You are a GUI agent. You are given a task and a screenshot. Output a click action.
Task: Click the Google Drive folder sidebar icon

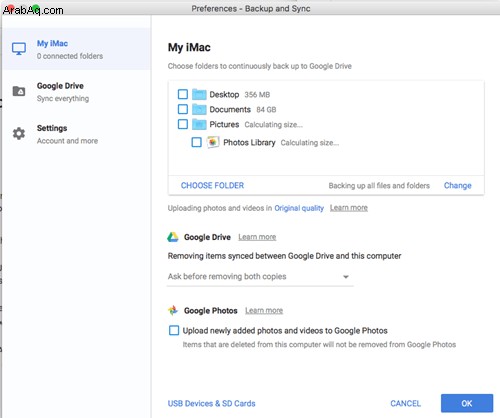tap(19, 91)
